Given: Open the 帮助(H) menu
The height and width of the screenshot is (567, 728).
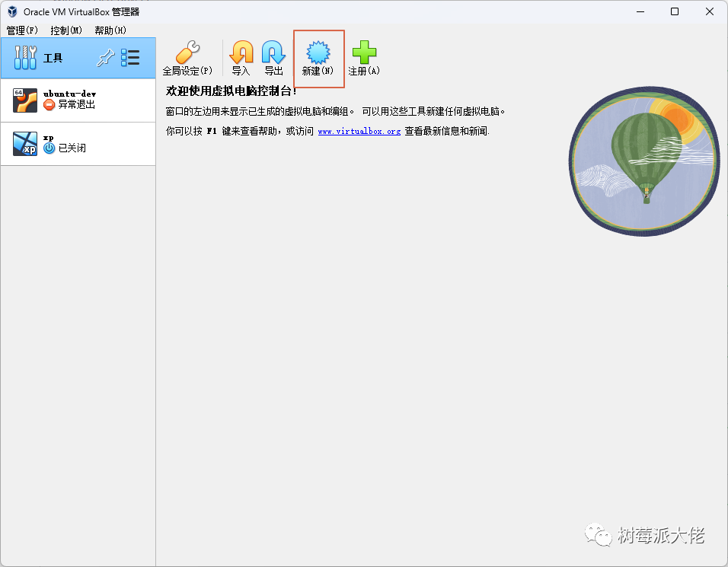Looking at the screenshot, I should pyautogui.click(x=110, y=30).
